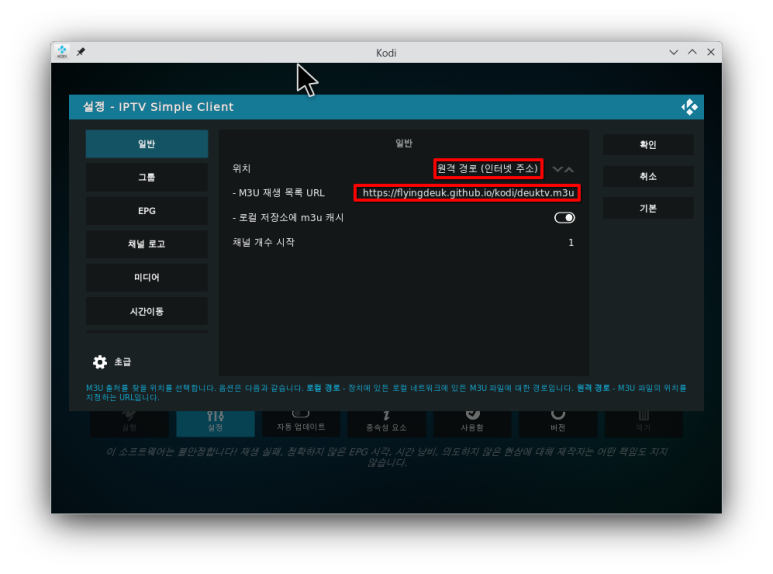Screen dimensions: 773x574
Task: Maximize the Kodi window
Action: pyautogui.click(x=692, y=52)
